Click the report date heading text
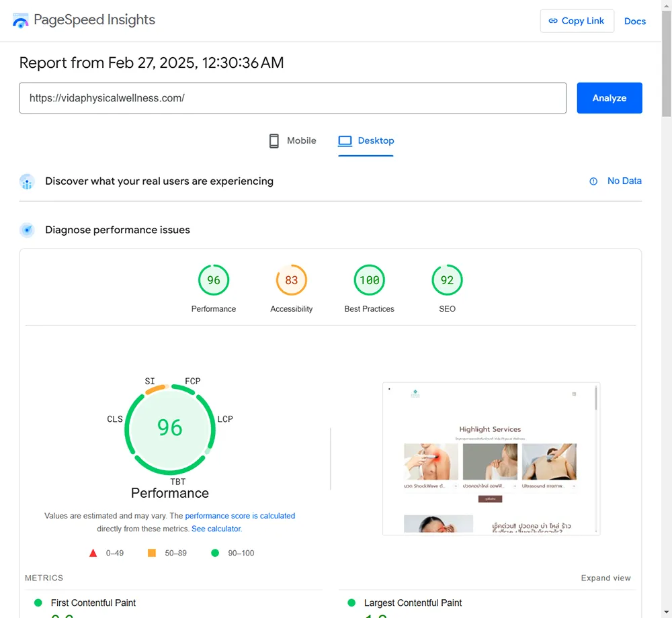Image resolution: width=672 pixels, height=618 pixels. 151,63
